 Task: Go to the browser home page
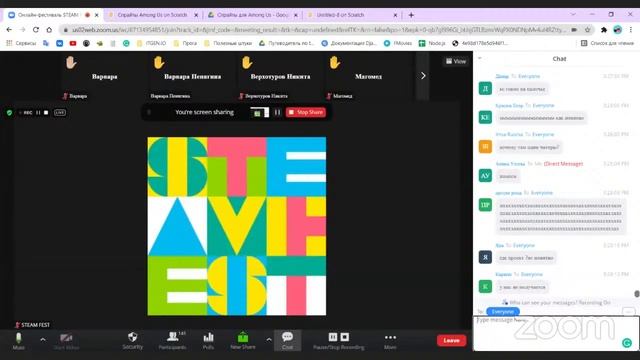tap(49, 30)
